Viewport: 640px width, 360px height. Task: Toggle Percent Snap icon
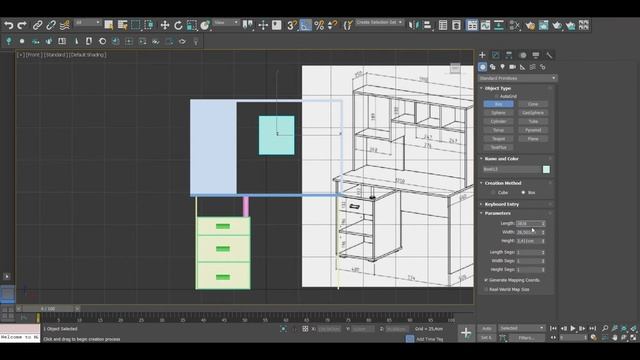point(319,25)
